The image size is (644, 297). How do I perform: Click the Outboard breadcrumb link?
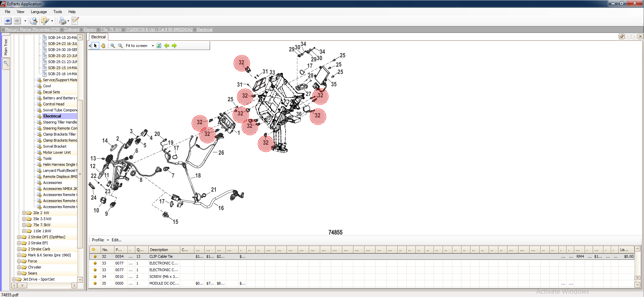pyautogui.click(x=71, y=30)
